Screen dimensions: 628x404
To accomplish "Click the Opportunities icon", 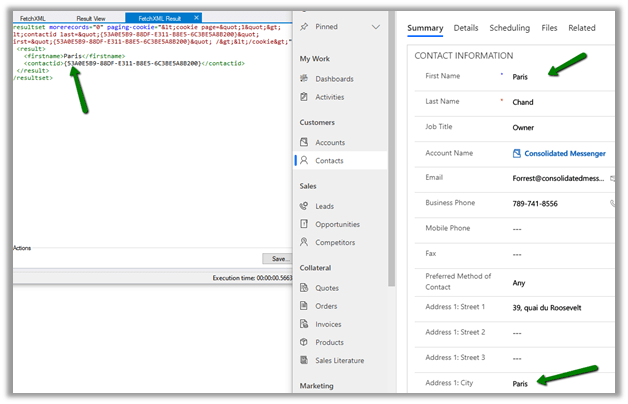I will click(304, 224).
